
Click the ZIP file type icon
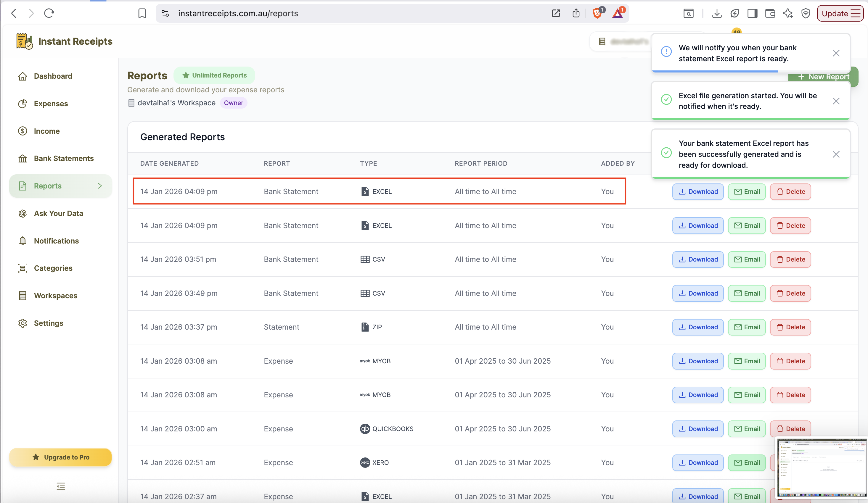coord(365,327)
